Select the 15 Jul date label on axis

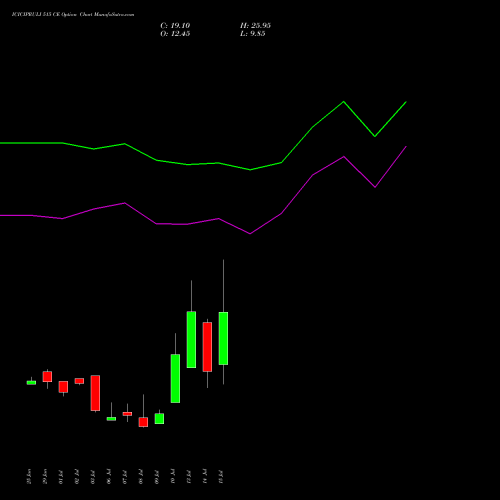pyautogui.click(x=221, y=476)
